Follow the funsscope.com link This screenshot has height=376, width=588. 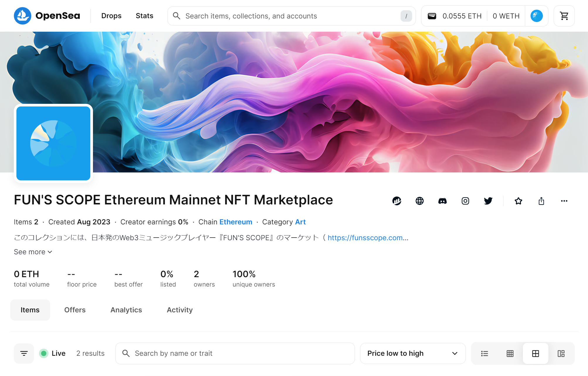(365, 238)
